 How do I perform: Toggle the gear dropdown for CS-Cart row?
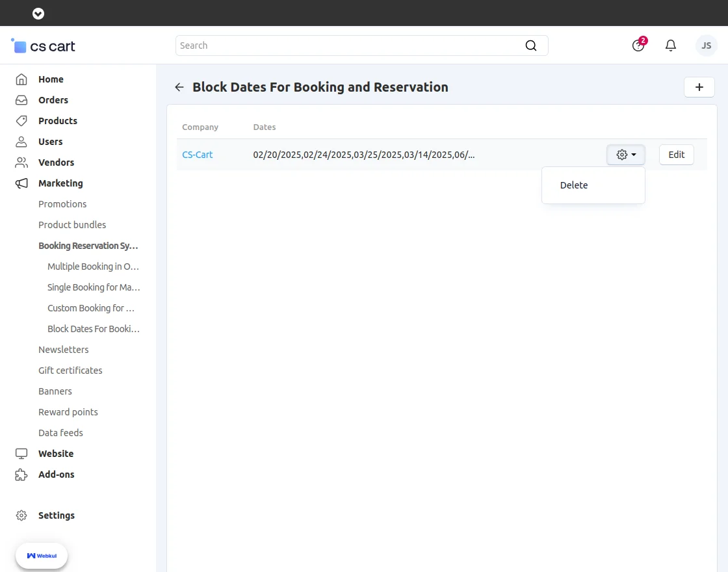point(626,155)
